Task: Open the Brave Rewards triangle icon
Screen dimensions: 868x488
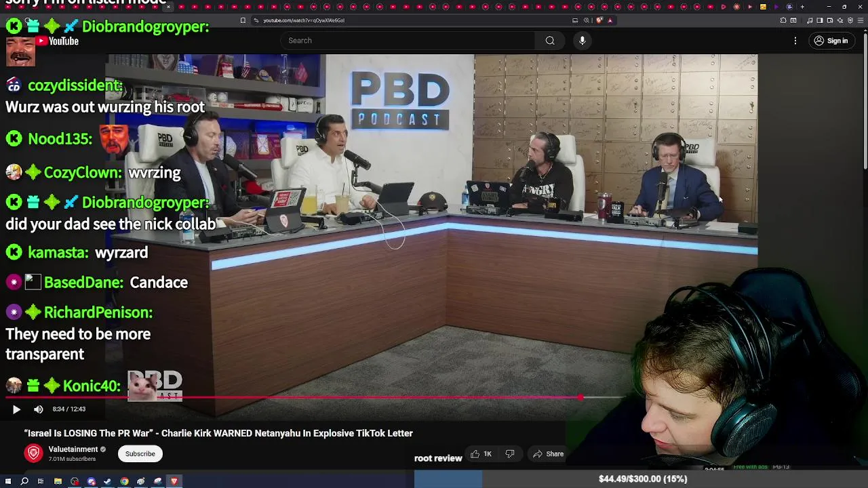Action: coord(610,20)
